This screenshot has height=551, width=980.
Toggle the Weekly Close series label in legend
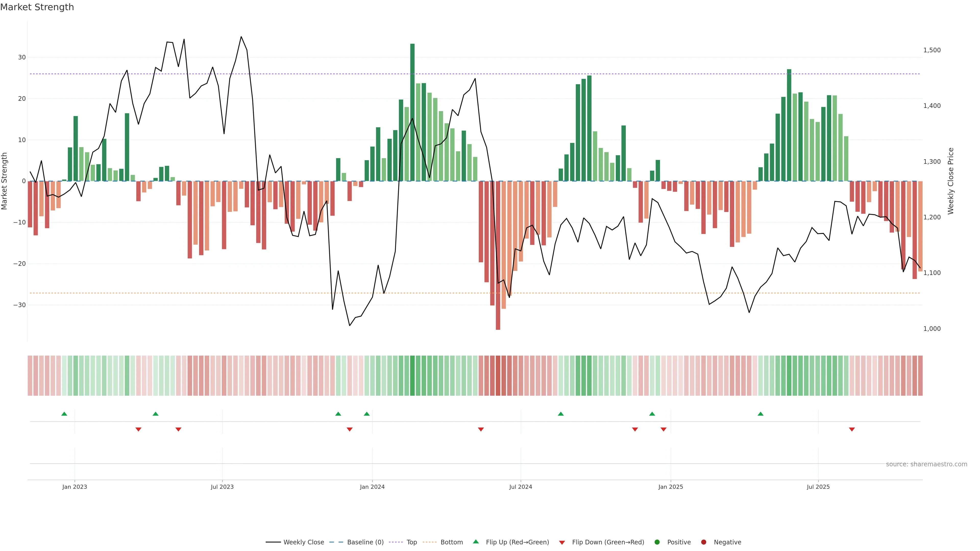(x=304, y=542)
